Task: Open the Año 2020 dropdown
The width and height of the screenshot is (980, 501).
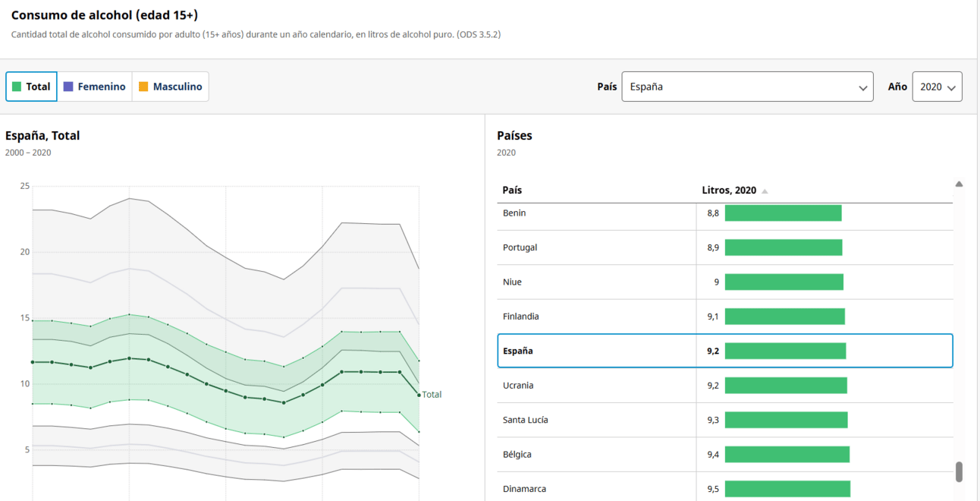Action: point(937,87)
